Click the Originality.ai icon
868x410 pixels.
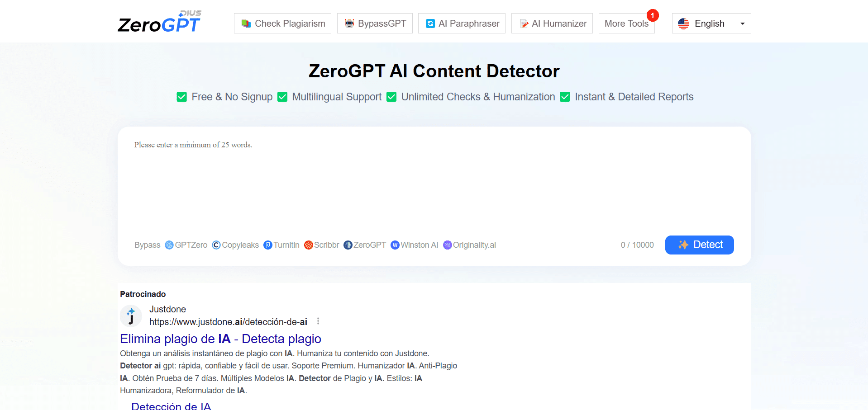click(x=447, y=245)
